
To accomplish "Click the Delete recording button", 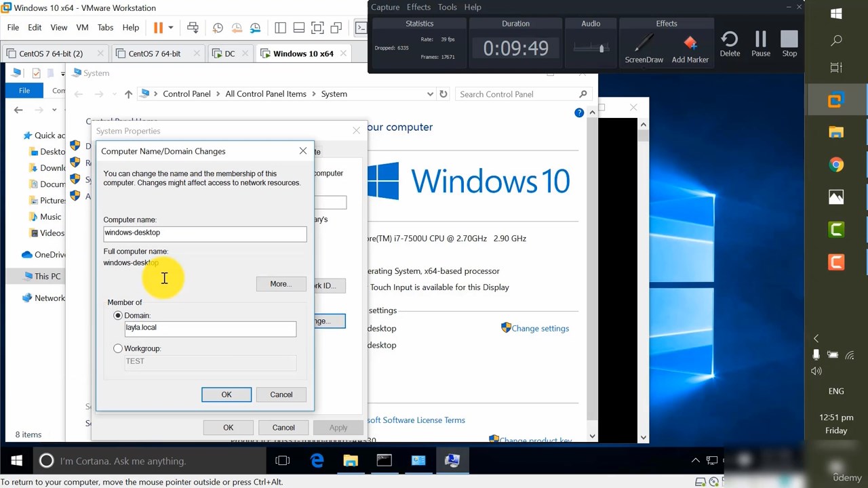I will tap(730, 45).
